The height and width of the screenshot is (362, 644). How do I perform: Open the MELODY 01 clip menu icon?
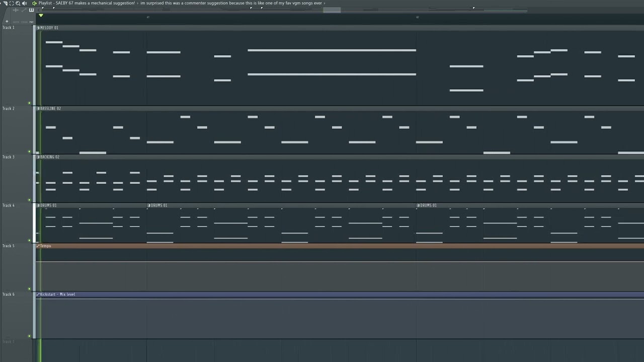pos(38,28)
